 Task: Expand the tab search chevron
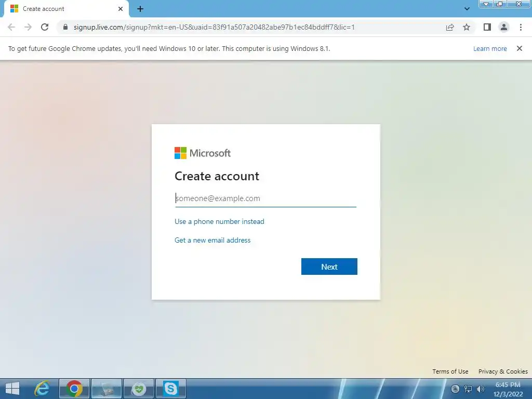click(467, 9)
